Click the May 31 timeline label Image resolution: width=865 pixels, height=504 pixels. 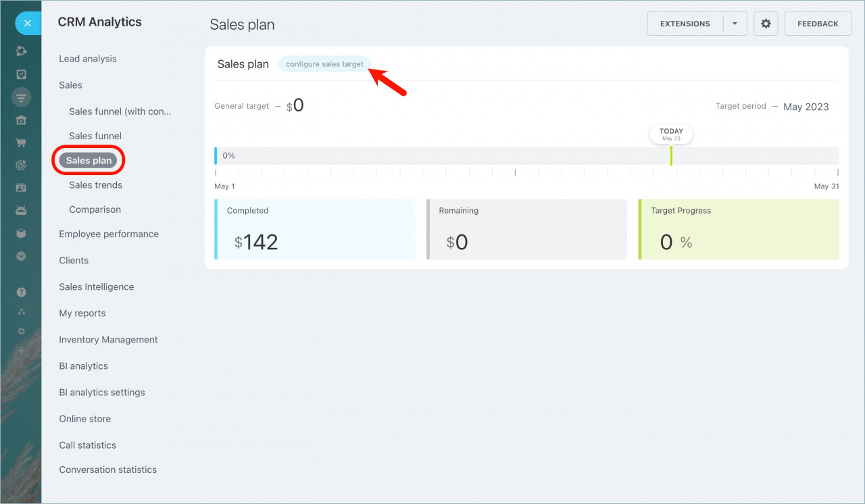tap(826, 186)
